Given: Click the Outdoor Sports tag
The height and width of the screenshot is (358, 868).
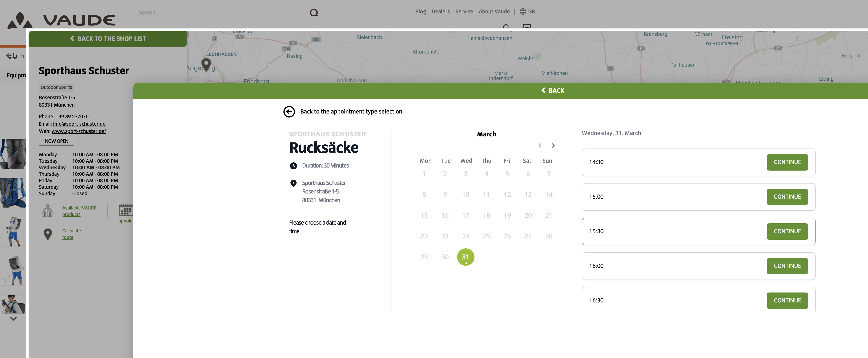Looking at the screenshot, I should pyautogui.click(x=56, y=88).
